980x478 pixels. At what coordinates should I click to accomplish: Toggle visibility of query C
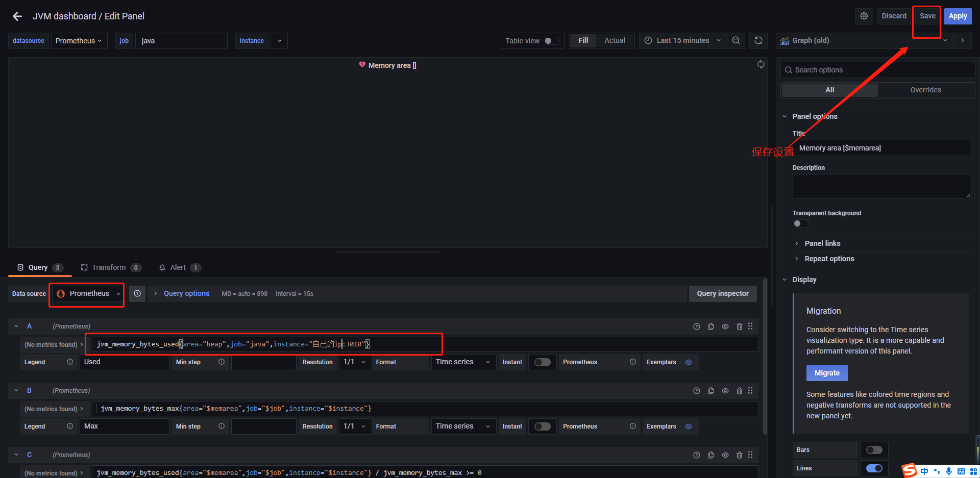[x=725, y=455]
